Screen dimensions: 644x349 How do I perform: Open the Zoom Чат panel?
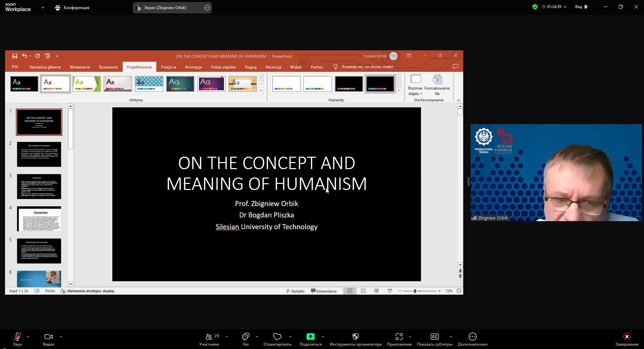tap(246, 339)
